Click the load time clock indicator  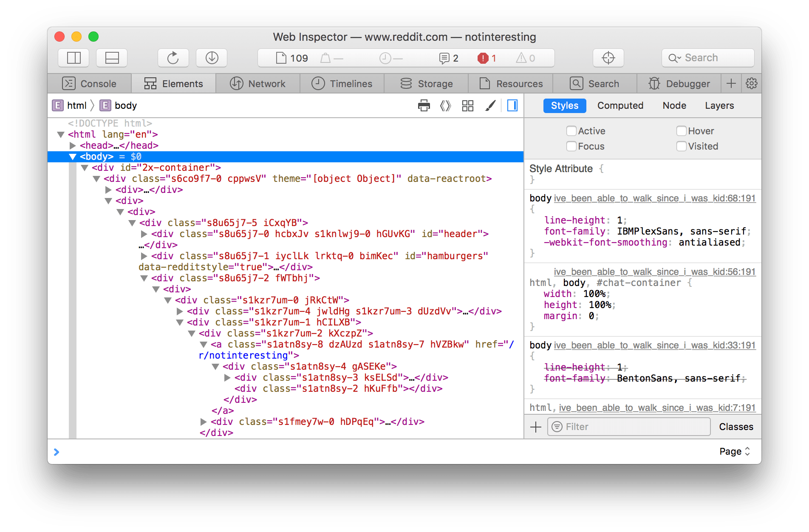(385, 58)
